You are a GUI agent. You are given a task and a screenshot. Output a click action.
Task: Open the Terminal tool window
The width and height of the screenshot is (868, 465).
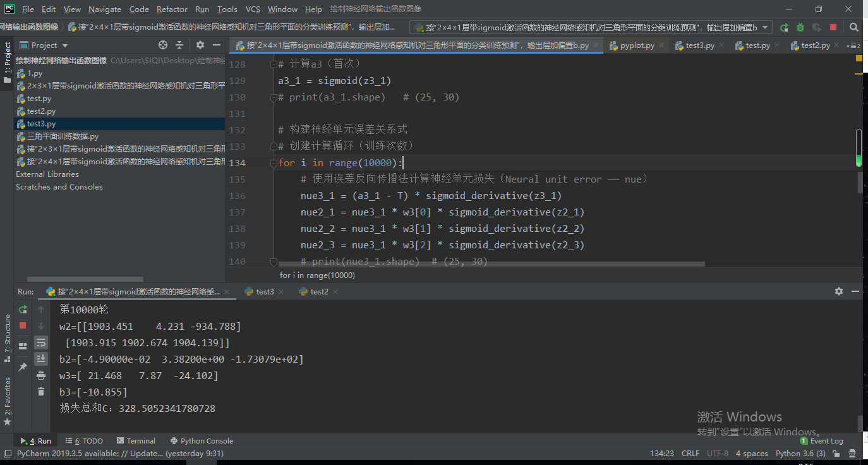135,441
